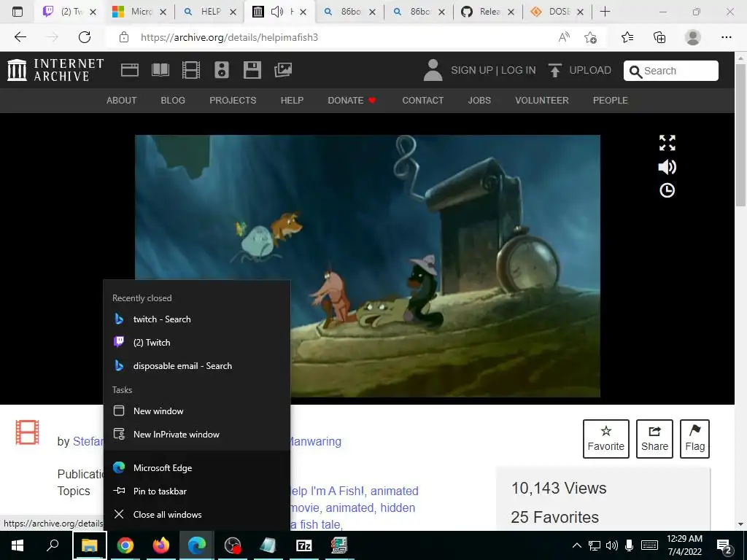Open the notification center icon
The width and height of the screenshot is (747, 560).
pyautogui.click(x=724, y=545)
